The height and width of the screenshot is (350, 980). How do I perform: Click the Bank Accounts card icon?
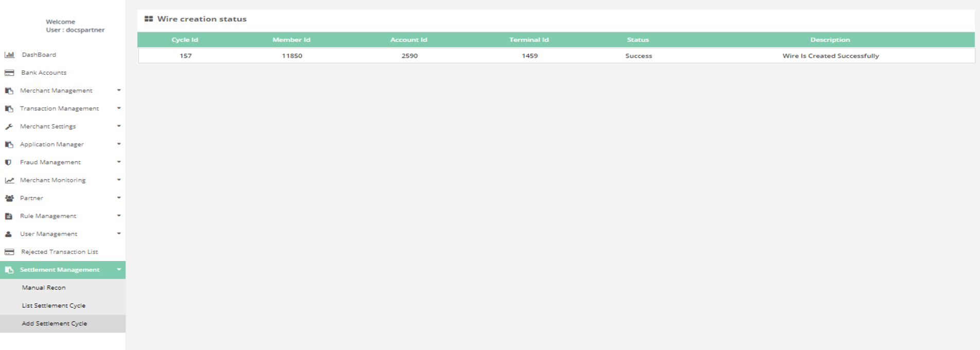[9, 73]
